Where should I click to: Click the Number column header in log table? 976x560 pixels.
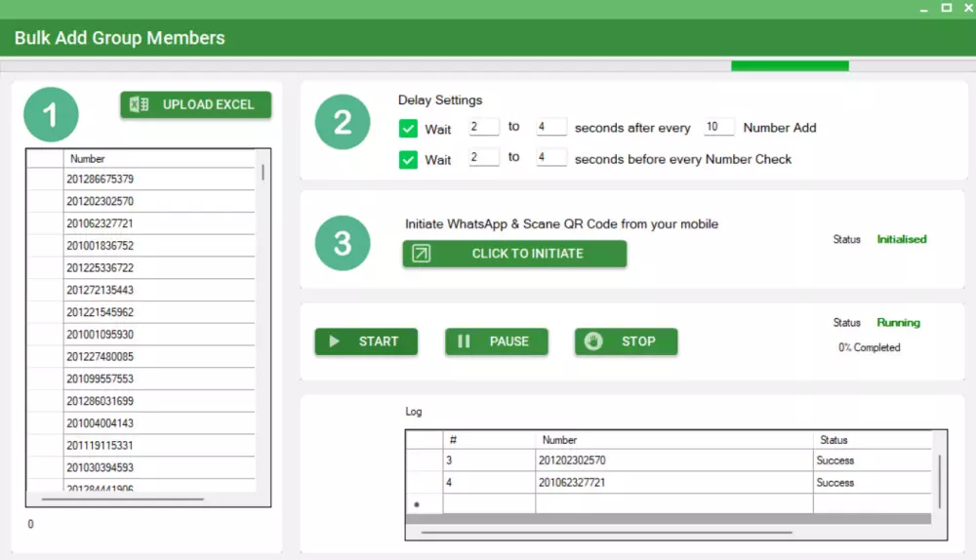click(x=674, y=440)
